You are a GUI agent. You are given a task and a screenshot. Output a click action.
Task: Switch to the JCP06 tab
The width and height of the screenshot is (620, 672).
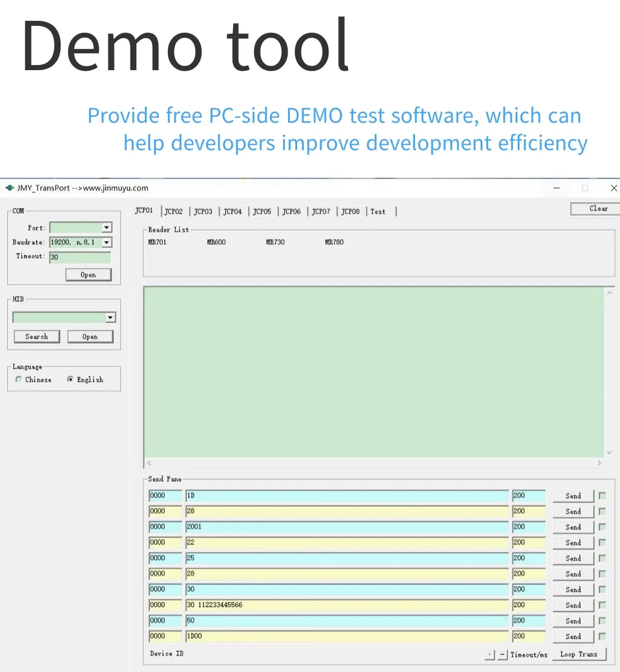[x=291, y=211]
